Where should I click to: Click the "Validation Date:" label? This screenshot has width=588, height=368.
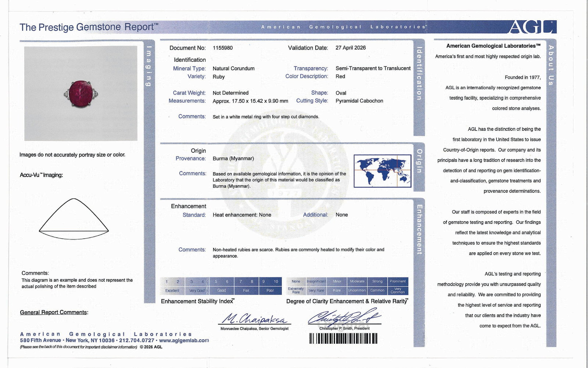tap(308, 48)
